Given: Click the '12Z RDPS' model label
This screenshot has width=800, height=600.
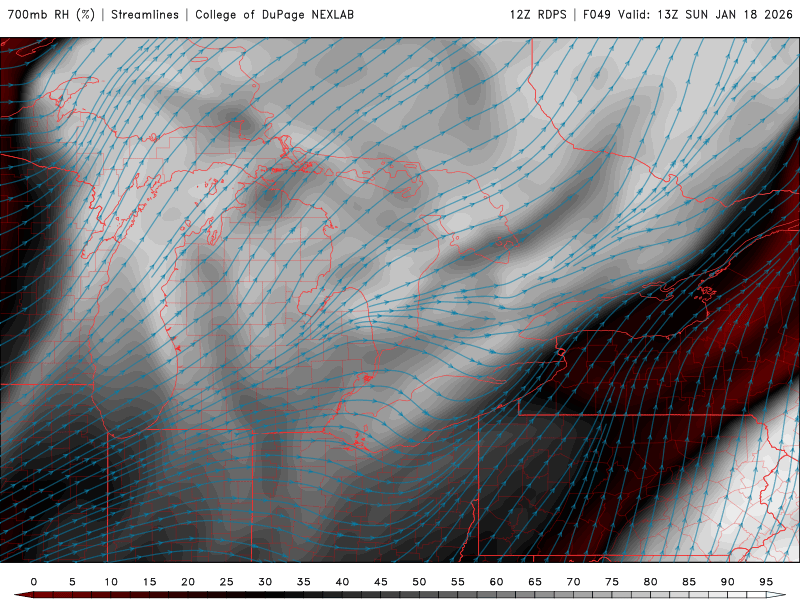Looking at the screenshot, I should click(x=538, y=15).
